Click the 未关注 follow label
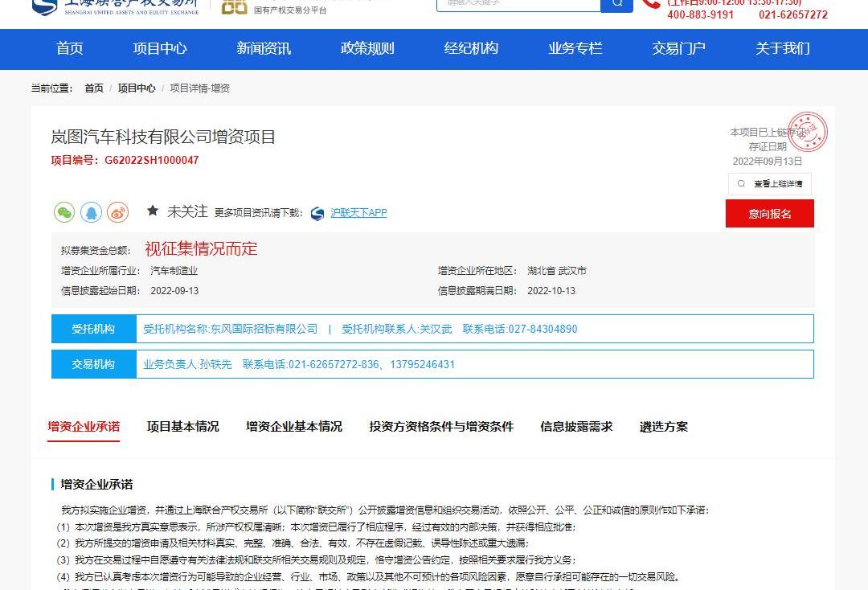 pyautogui.click(x=187, y=211)
